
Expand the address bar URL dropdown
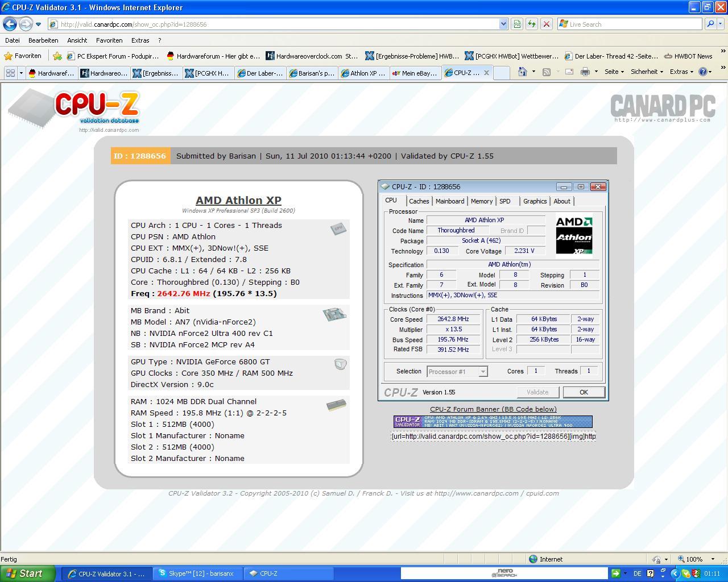(x=503, y=24)
